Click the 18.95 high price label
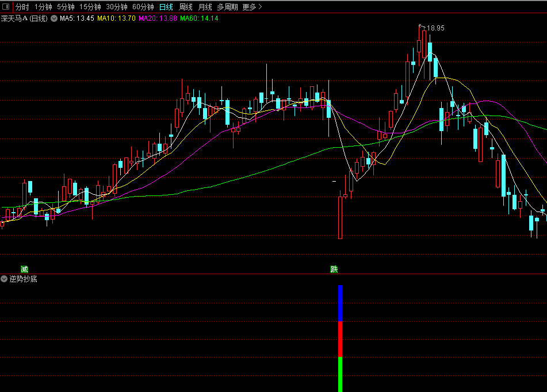Screen dimensions: 547x392 pos(435,28)
